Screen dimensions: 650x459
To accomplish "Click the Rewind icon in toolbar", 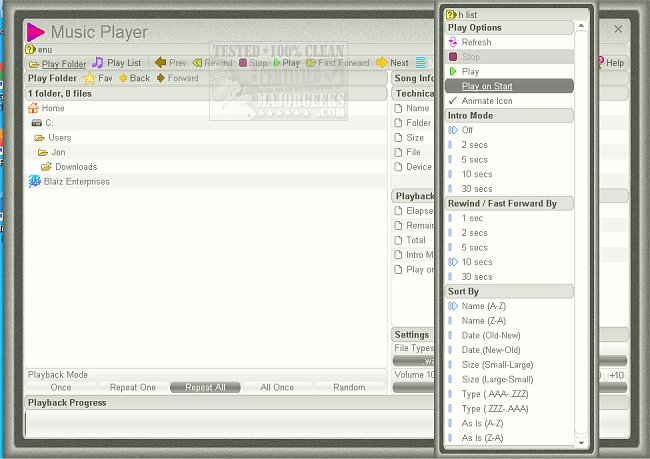I will point(197,63).
